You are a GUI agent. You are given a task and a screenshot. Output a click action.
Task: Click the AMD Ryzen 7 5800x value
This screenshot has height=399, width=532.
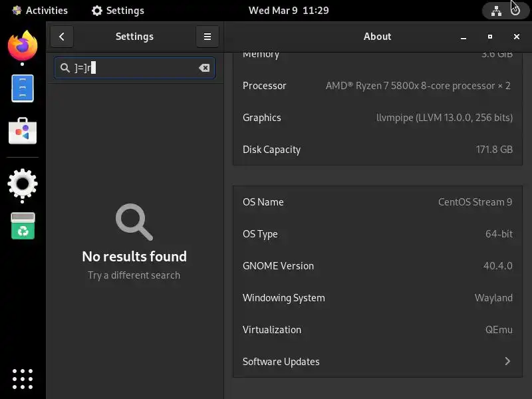click(x=418, y=86)
